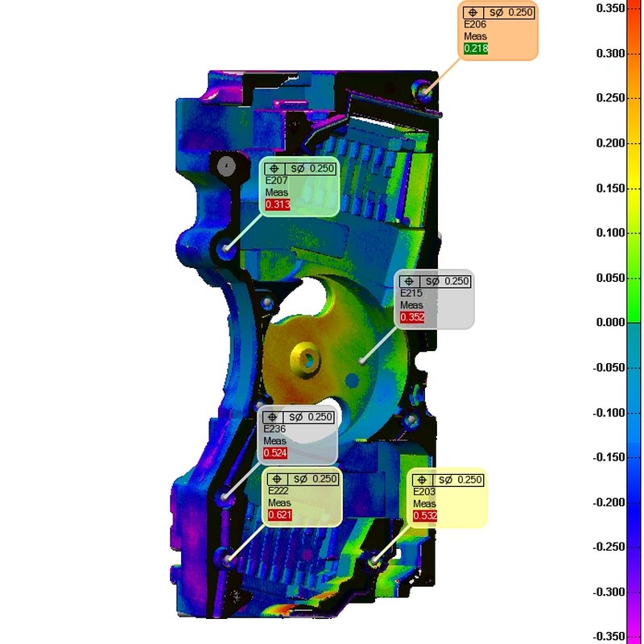Click the position symbol in E207 callout
This screenshot has width=644, height=644.
[x=275, y=169]
